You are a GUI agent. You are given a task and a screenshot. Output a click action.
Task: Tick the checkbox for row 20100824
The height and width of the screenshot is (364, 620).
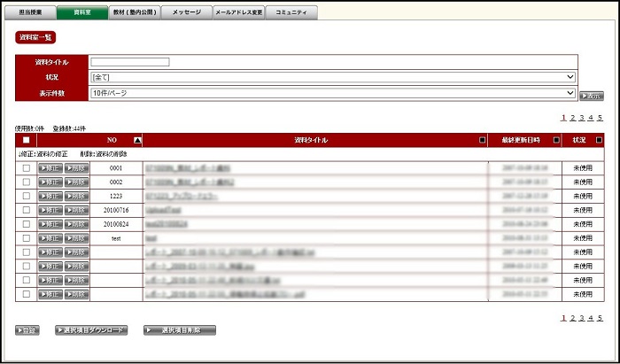(x=26, y=224)
